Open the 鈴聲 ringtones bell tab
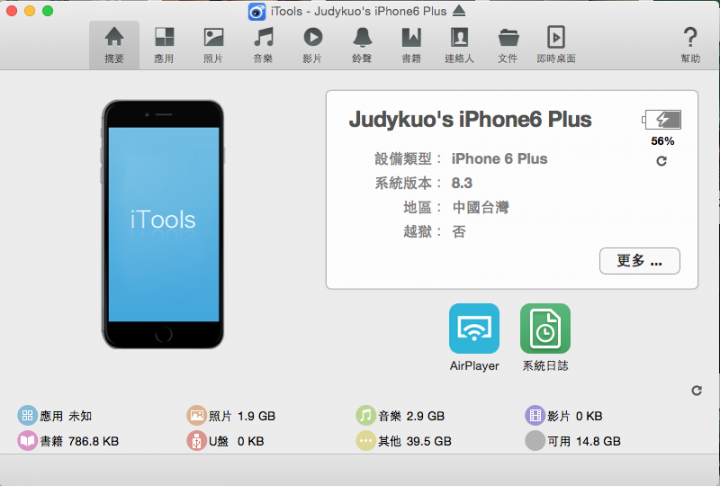720x486 pixels. coord(362,45)
